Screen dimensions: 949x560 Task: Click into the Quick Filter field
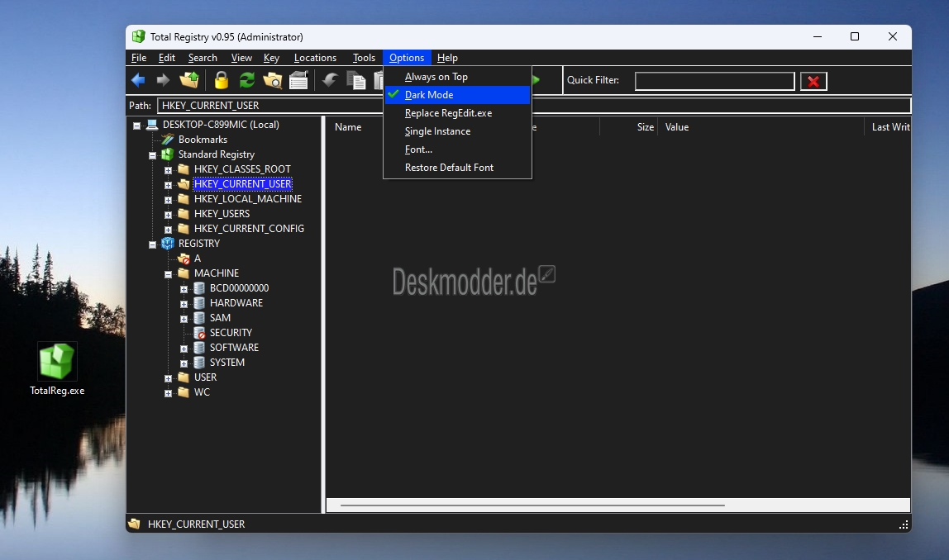[715, 81]
